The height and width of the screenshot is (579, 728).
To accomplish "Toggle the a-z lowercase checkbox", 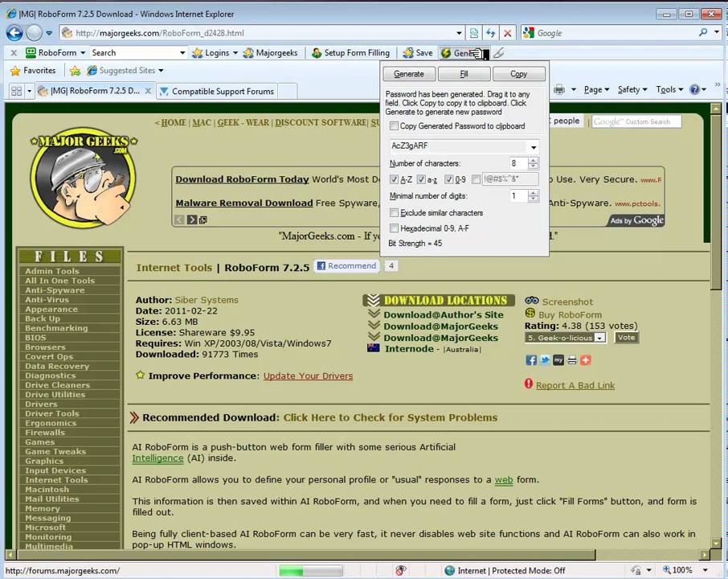I will click(421, 179).
